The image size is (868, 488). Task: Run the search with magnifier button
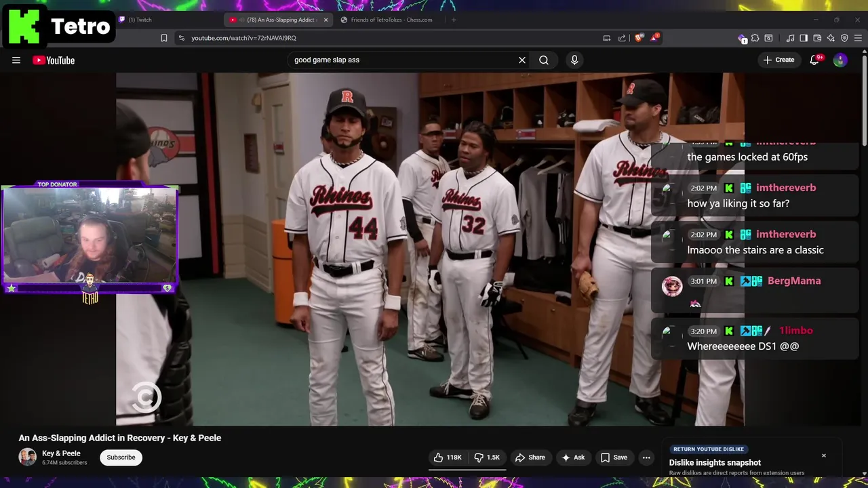coord(544,60)
